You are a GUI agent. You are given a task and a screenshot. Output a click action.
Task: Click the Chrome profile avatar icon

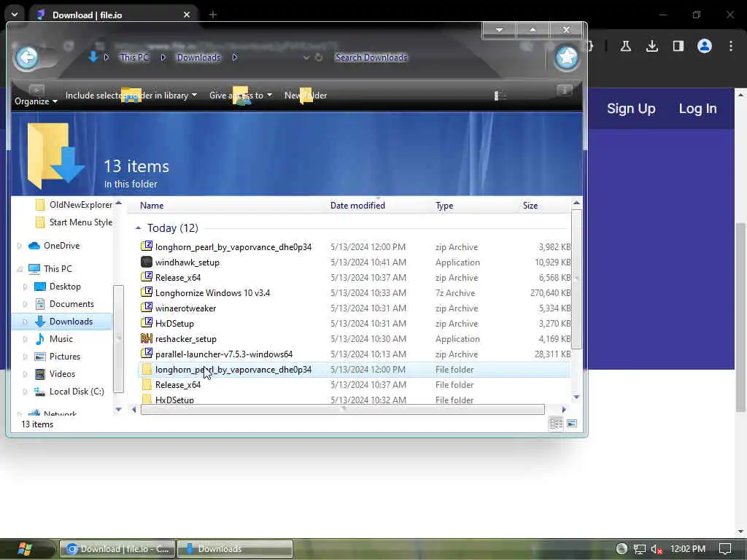704,46
